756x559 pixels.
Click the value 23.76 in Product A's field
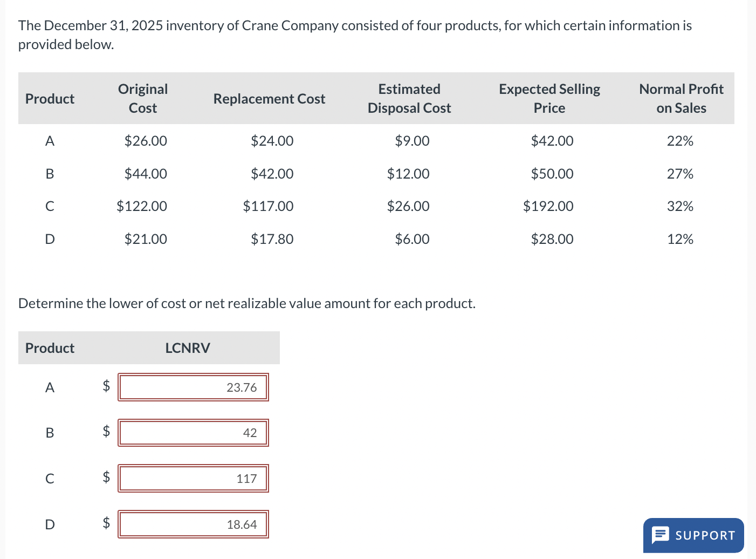pyautogui.click(x=242, y=387)
